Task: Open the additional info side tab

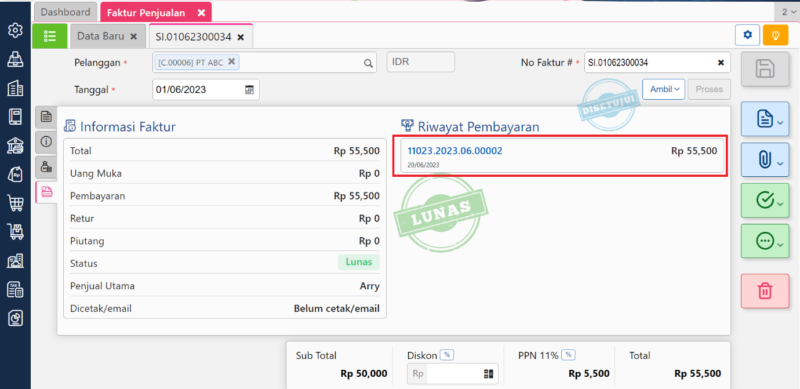Action: 46,141
